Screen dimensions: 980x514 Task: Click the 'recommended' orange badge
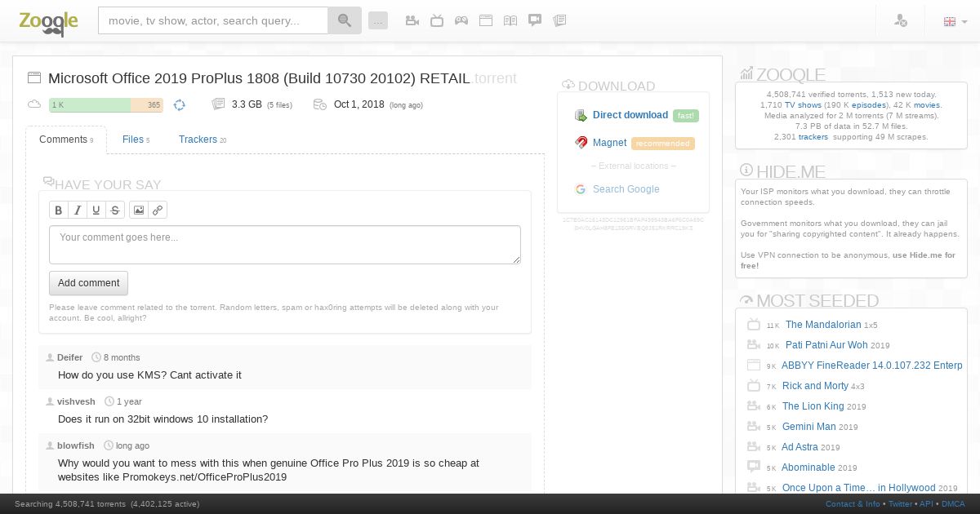662,144
